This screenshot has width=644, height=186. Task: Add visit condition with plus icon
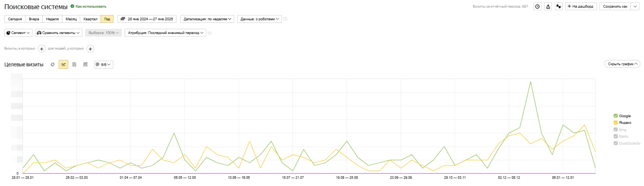42,49
